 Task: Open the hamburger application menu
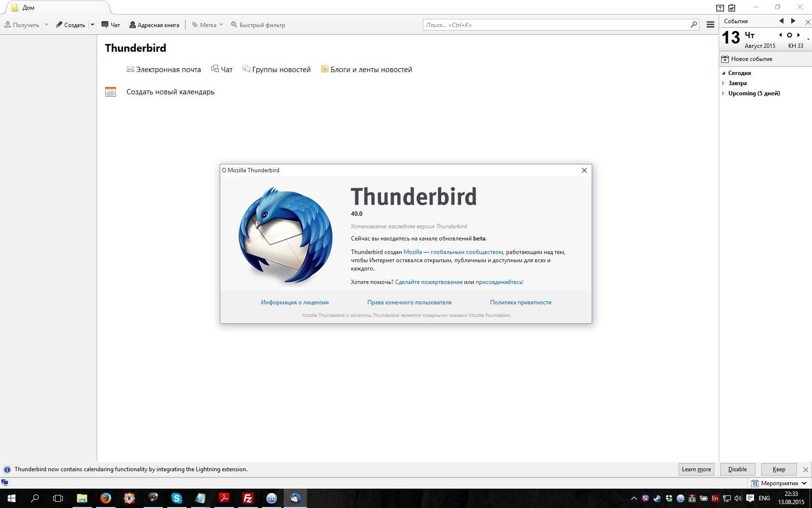click(x=710, y=25)
